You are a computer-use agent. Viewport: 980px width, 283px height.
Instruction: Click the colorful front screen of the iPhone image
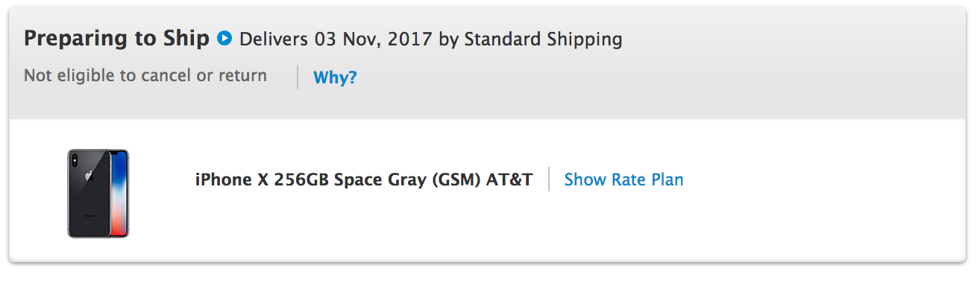coord(118,193)
